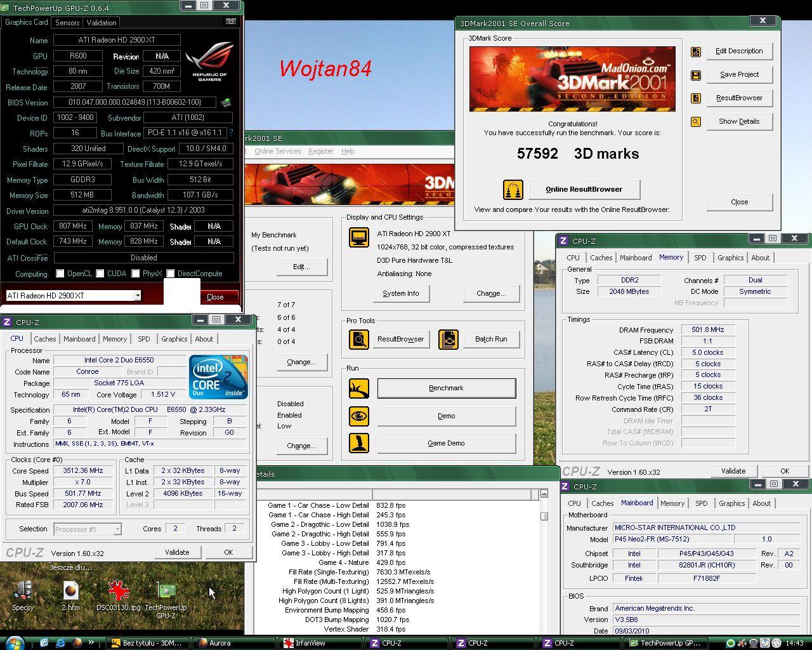Click the details list scrollbar thumb
Screen dimensions: 812x650
[544, 516]
